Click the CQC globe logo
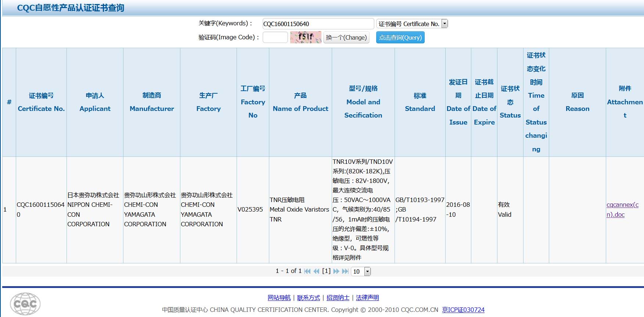The image size is (644, 317). (x=25, y=304)
